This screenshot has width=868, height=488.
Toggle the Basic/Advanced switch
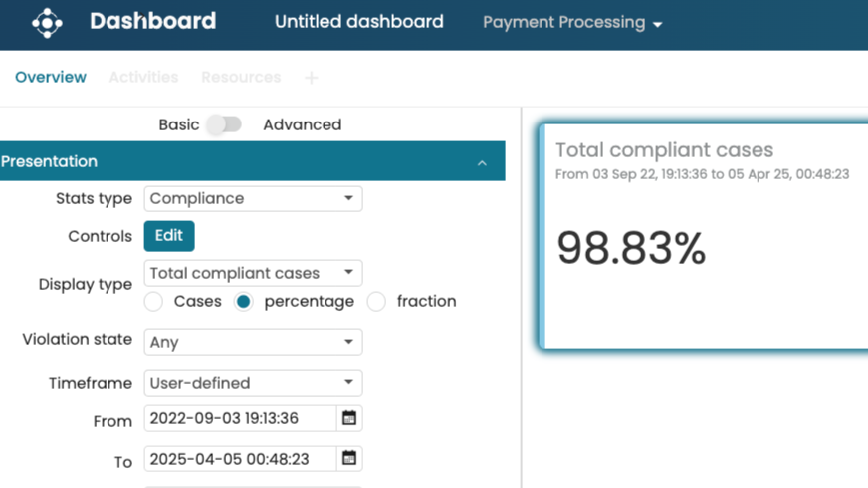tap(224, 124)
